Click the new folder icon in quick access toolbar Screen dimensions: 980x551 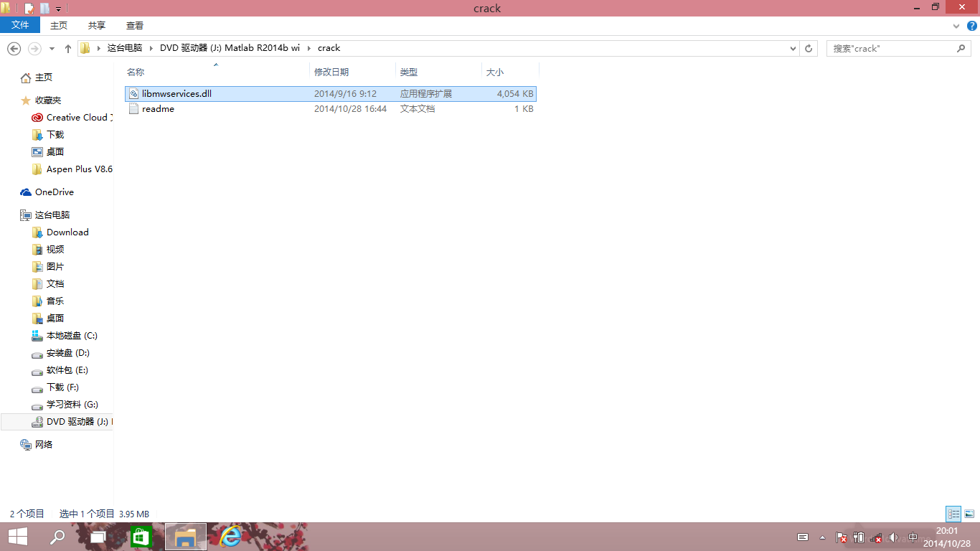[x=44, y=9]
